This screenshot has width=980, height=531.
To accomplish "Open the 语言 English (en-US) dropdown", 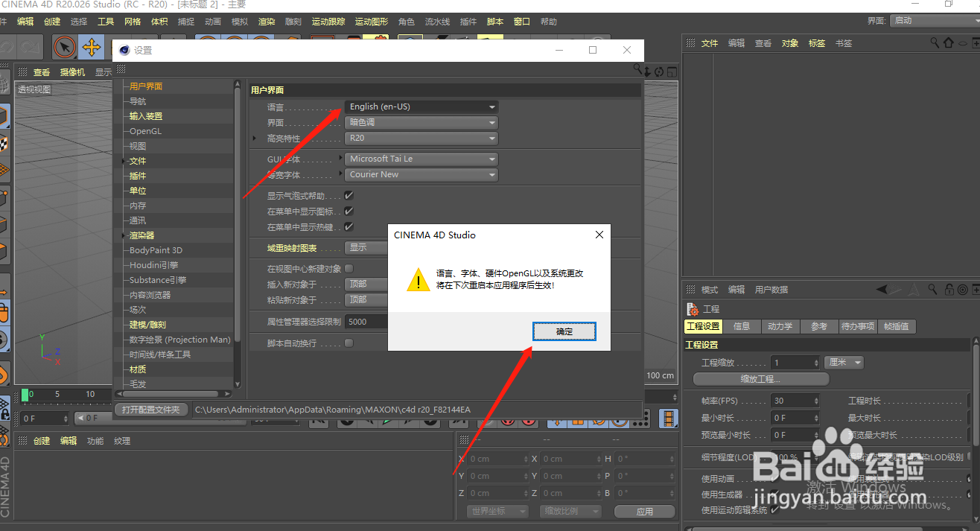I will (421, 106).
